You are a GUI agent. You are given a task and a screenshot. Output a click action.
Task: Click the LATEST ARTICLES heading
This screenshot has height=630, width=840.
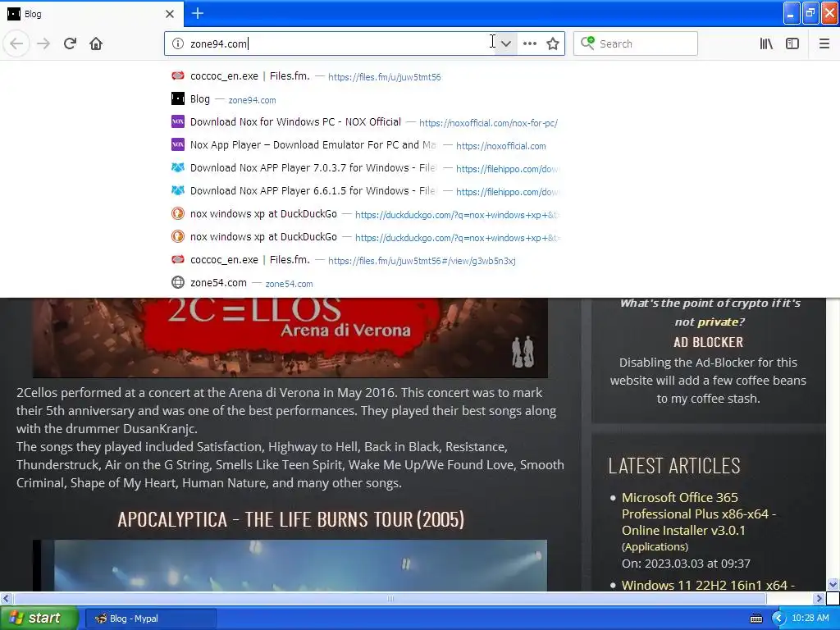coord(674,466)
